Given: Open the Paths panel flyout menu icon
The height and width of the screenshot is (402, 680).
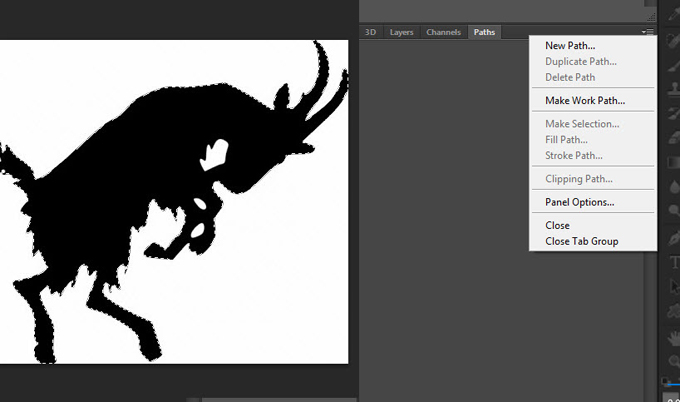Looking at the screenshot, I should 647,32.
